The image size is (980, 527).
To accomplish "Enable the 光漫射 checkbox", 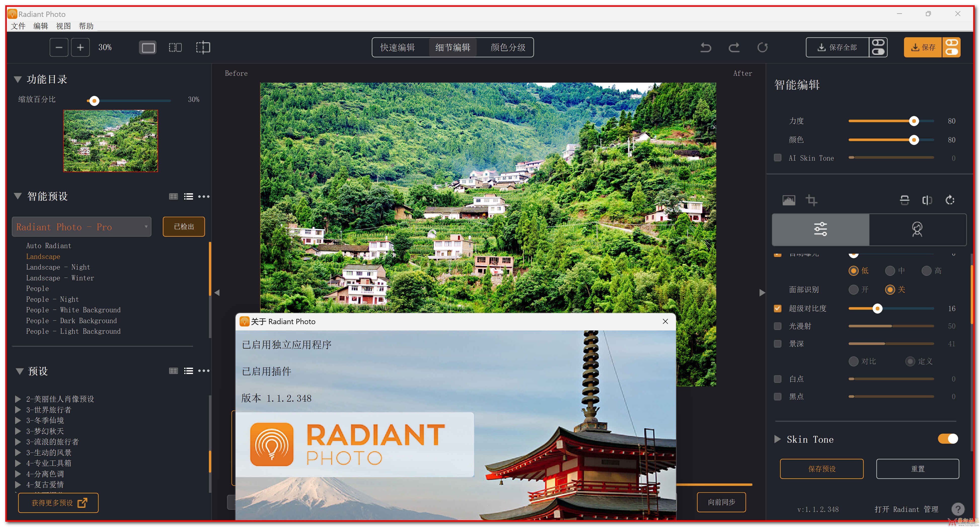I will tap(778, 326).
